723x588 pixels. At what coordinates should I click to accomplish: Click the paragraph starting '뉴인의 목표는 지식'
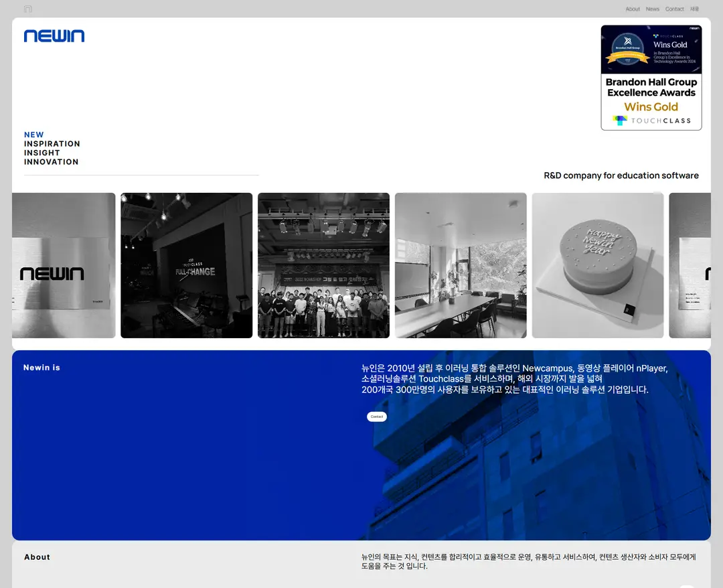click(528, 561)
